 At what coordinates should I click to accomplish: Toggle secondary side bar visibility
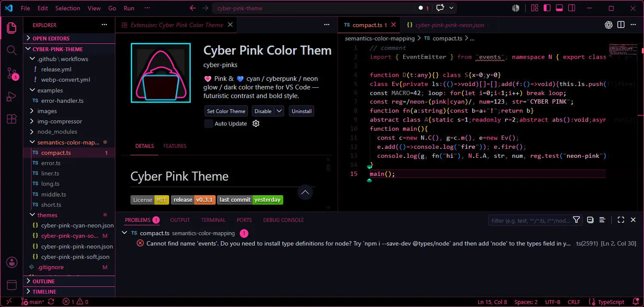click(572, 8)
